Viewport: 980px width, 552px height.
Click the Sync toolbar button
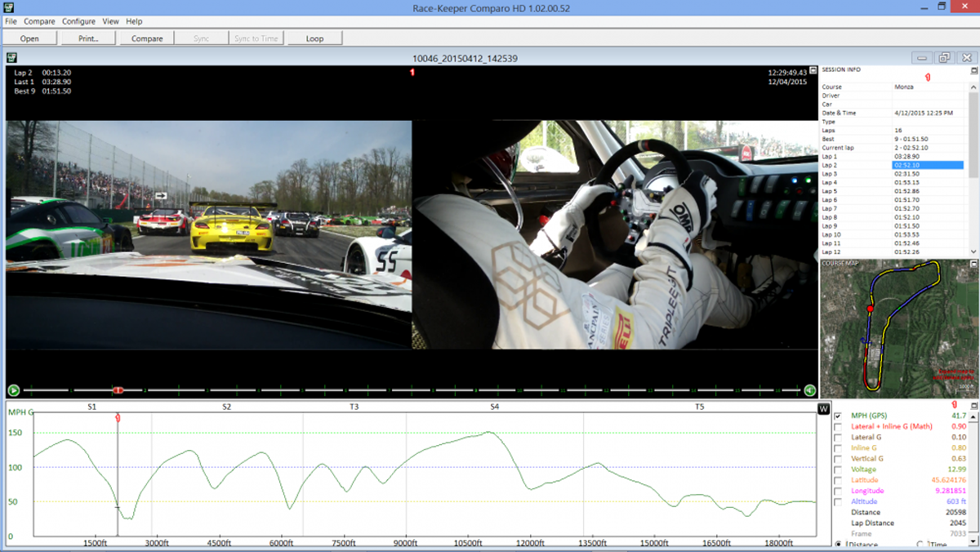[201, 38]
